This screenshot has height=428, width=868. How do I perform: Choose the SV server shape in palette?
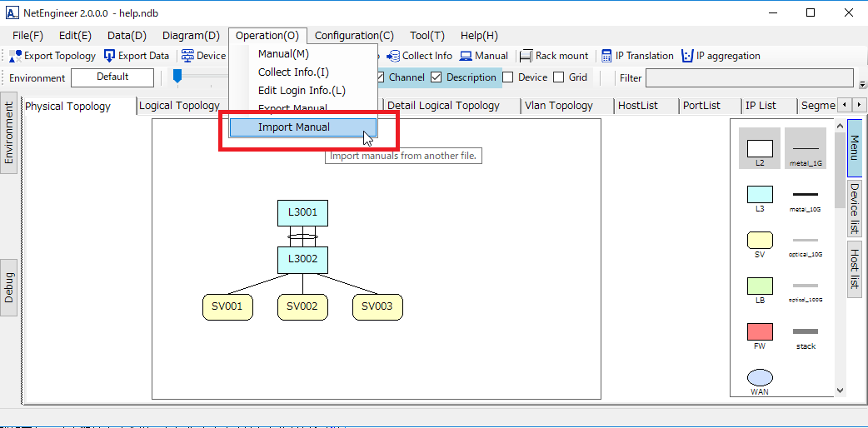click(760, 241)
